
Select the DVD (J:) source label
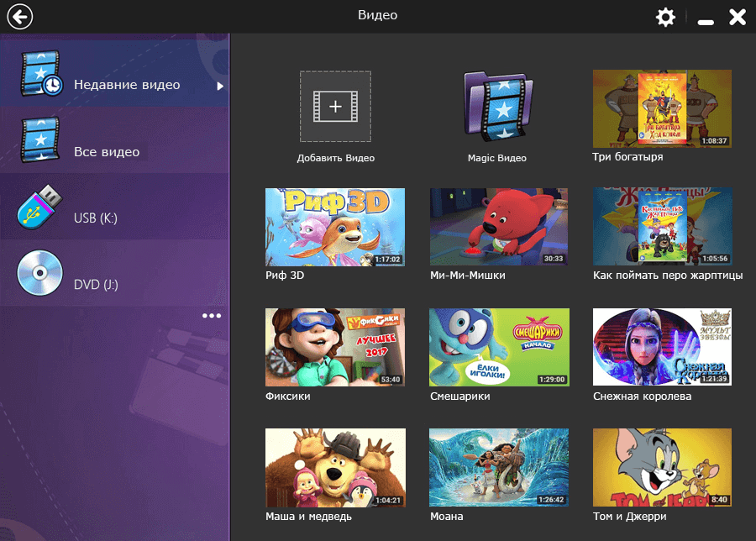(96, 285)
